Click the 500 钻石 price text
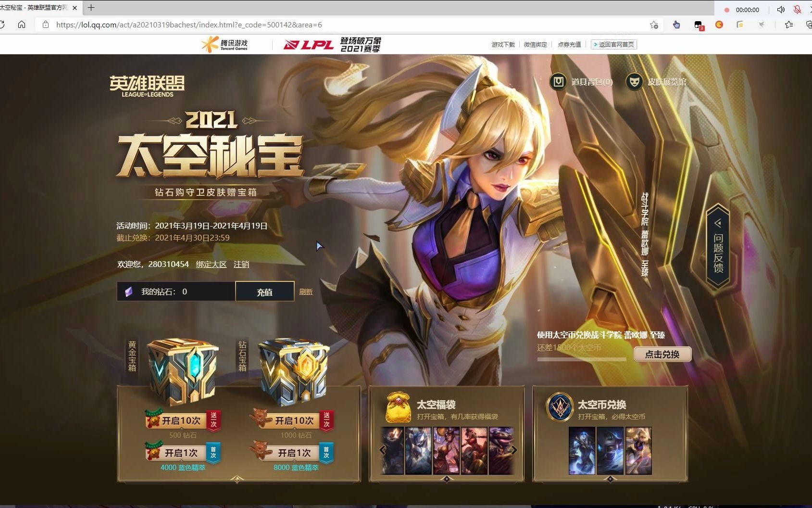This screenshot has height=508, width=812. pos(183,435)
